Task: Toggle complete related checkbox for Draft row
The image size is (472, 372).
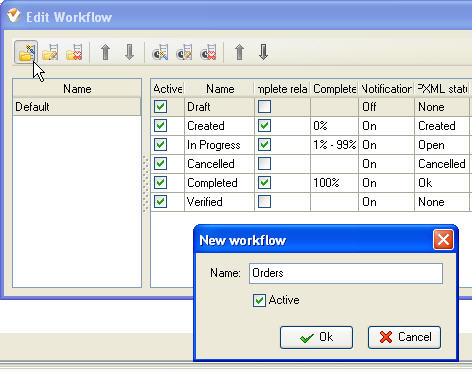Action: point(264,107)
